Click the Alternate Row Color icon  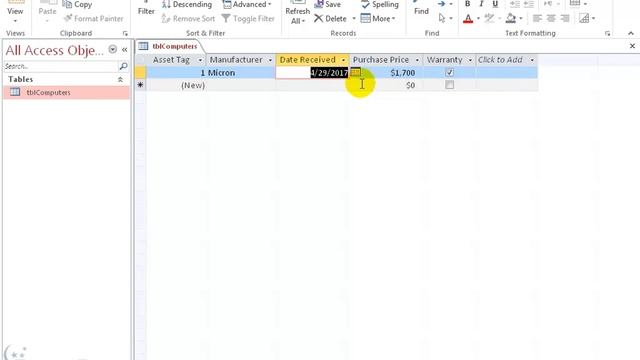coord(584,18)
